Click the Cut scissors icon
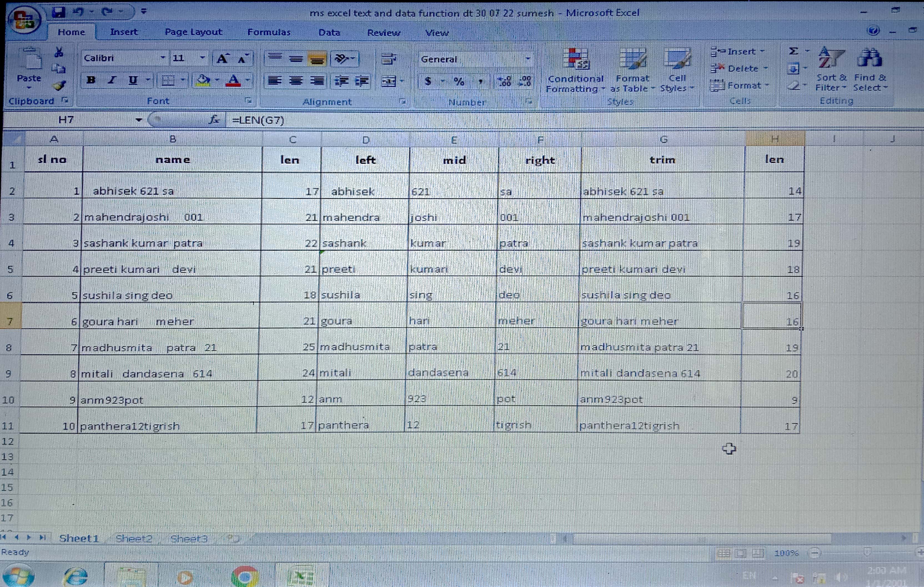The image size is (924, 587). [x=59, y=52]
